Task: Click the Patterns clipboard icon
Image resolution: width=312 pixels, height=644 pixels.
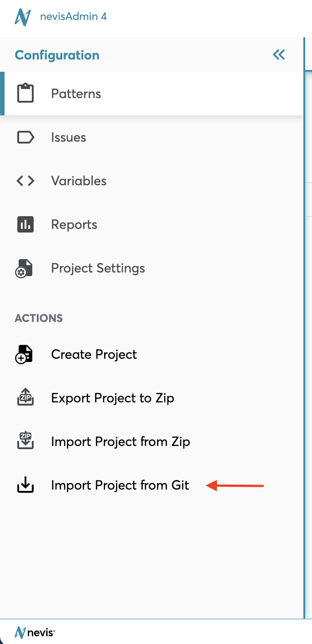Action: pos(25,94)
